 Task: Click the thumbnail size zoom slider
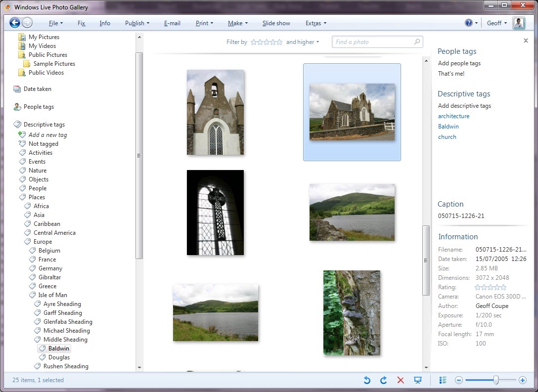point(496,380)
